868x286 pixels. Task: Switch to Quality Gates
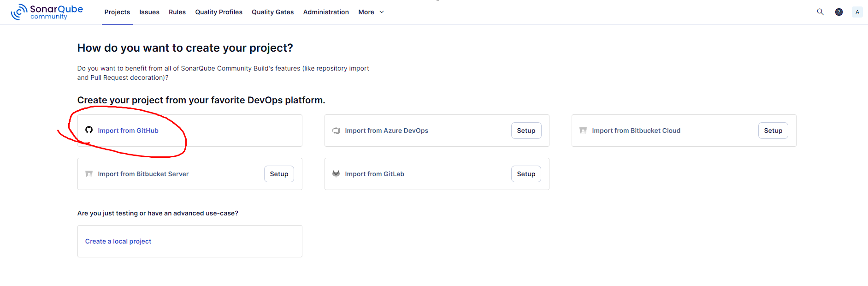(272, 12)
